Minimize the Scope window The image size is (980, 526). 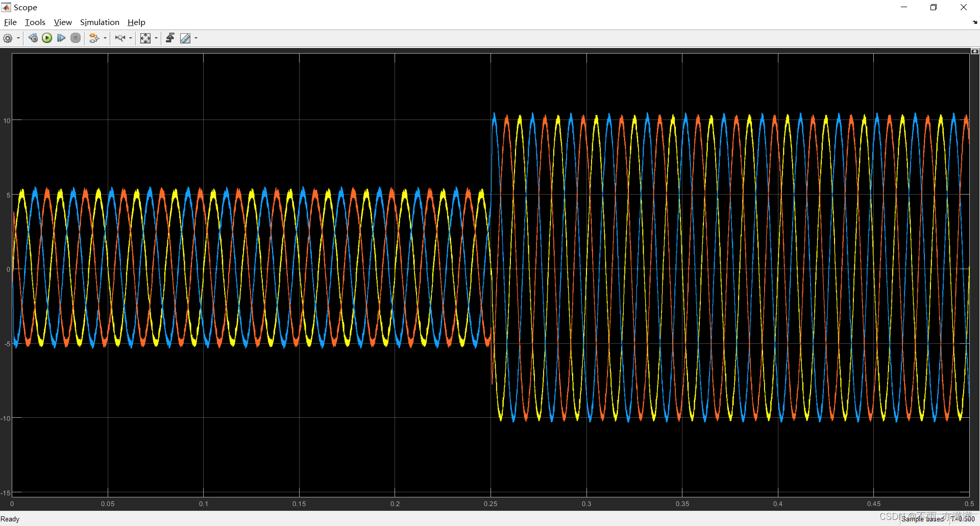click(x=904, y=7)
